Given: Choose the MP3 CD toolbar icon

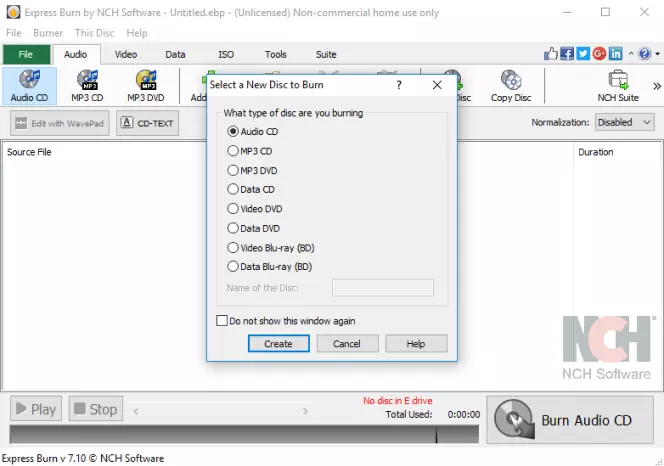Looking at the screenshot, I should click(x=87, y=86).
